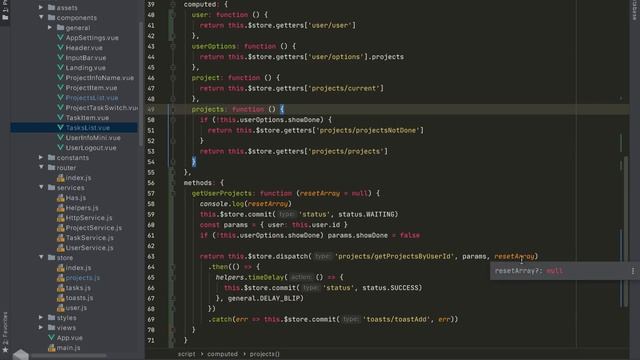The width and height of the screenshot is (640, 360).
Task: Open ProjectsList.vue file
Action: [92, 98]
